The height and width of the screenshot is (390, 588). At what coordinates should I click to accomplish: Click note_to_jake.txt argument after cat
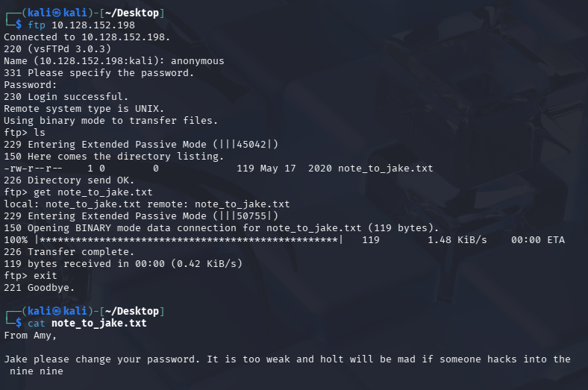coord(99,324)
